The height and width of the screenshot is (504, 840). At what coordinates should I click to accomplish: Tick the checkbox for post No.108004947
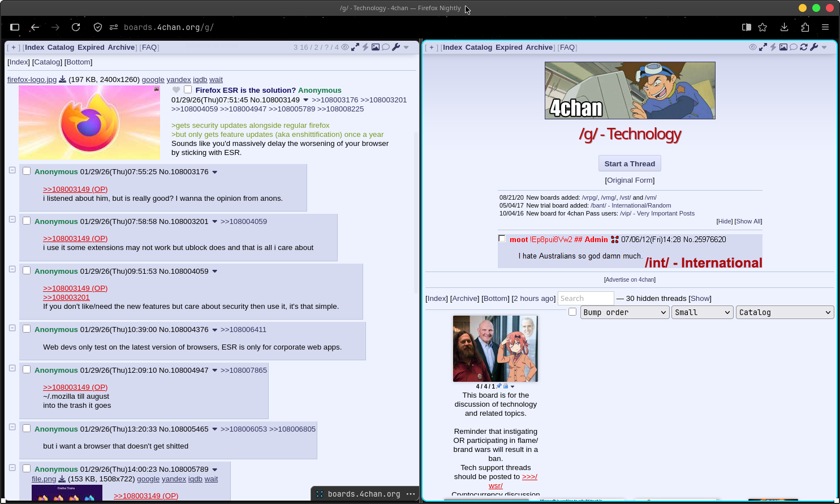pos(27,369)
